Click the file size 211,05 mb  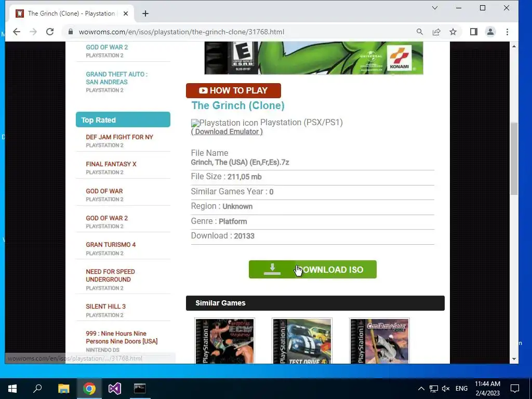point(244,177)
